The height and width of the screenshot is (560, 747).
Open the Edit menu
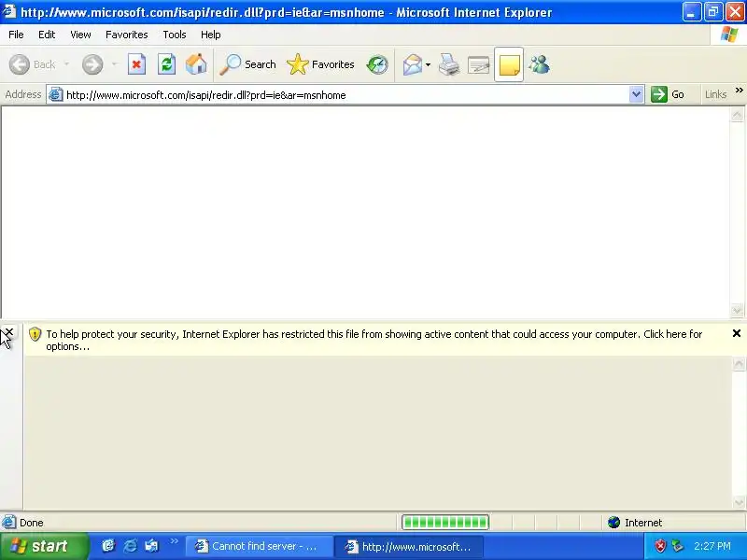(47, 35)
